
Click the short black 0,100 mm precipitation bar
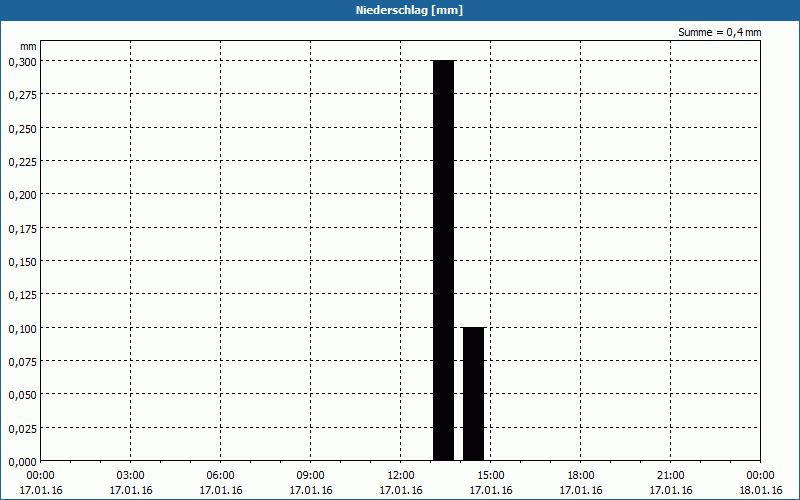point(473,394)
